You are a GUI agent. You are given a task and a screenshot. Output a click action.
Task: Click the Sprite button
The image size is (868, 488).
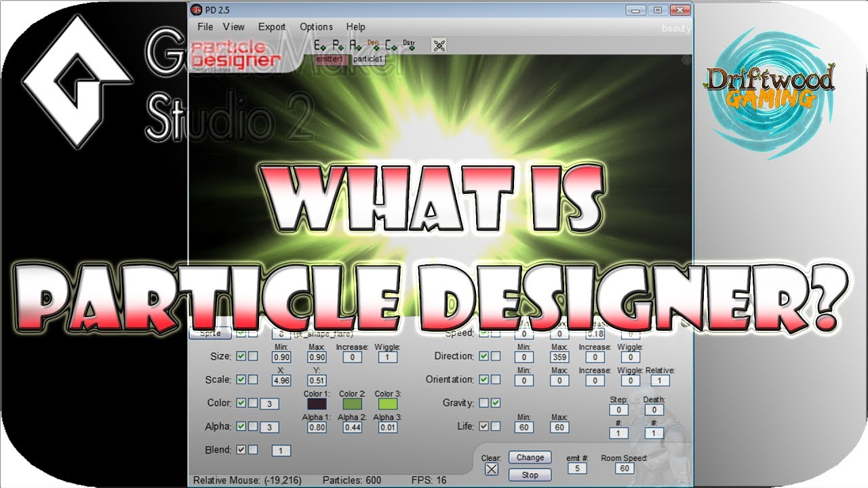coord(210,333)
